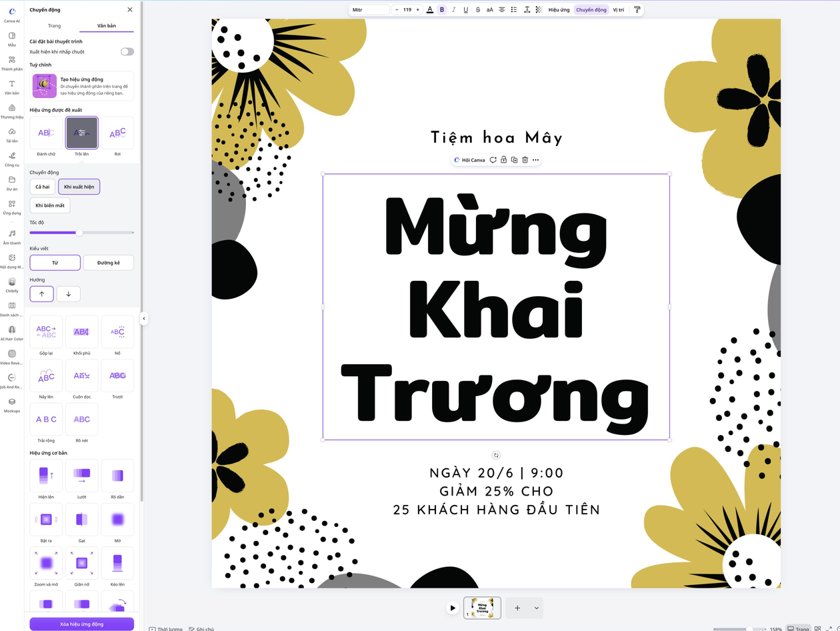The width and height of the screenshot is (840, 631).
Task: Select the Nổ animation effect
Action: pyautogui.click(x=117, y=332)
